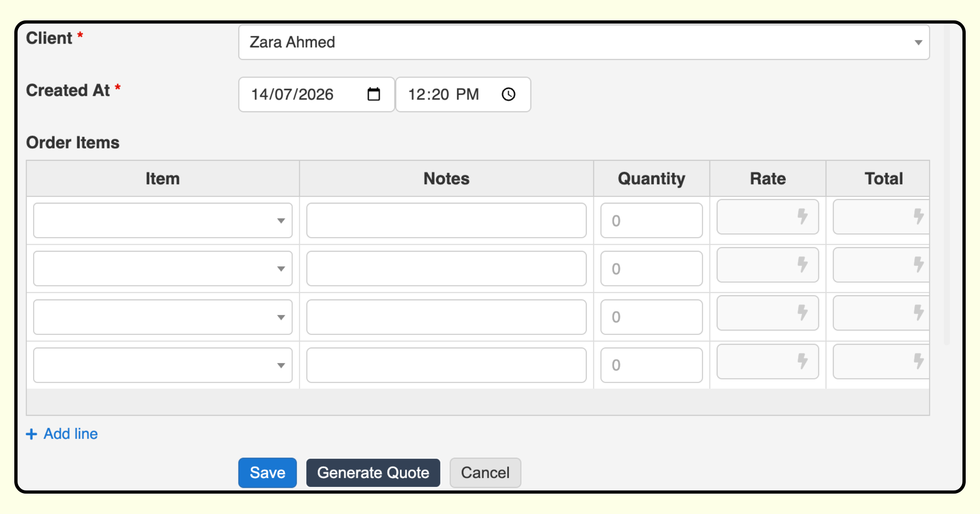Image resolution: width=980 pixels, height=514 pixels.
Task: Click the Created At date field 14/07/2026
Action: click(x=316, y=94)
